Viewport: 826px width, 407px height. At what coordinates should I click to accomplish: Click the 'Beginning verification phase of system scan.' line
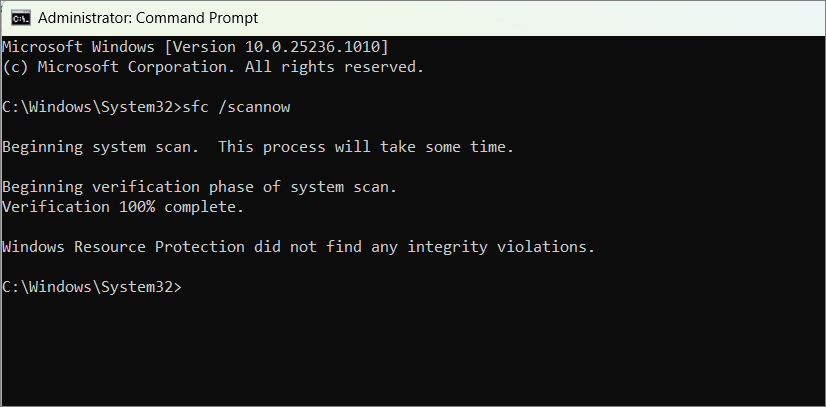click(x=200, y=187)
